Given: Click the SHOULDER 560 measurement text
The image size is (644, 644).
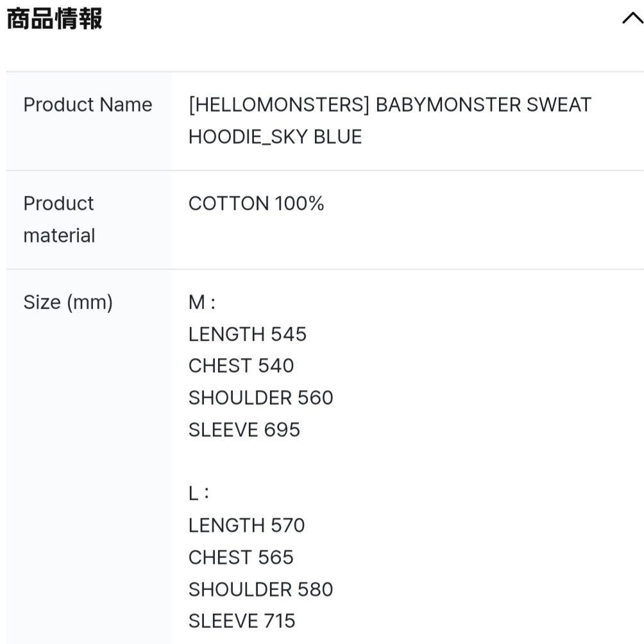Looking at the screenshot, I should point(261,398).
